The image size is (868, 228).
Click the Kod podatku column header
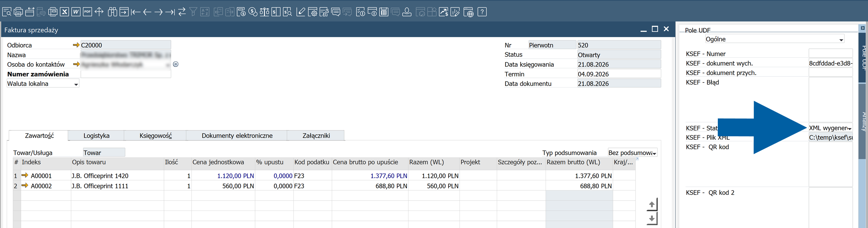(x=312, y=162)
